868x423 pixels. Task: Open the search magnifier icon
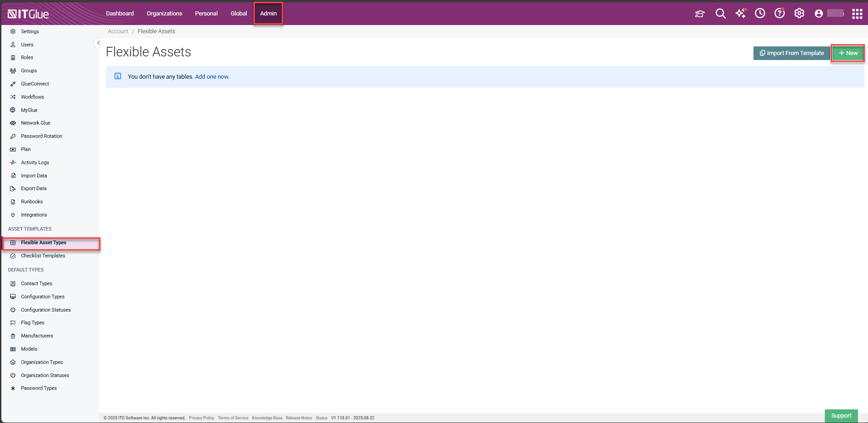coord(720,14)
